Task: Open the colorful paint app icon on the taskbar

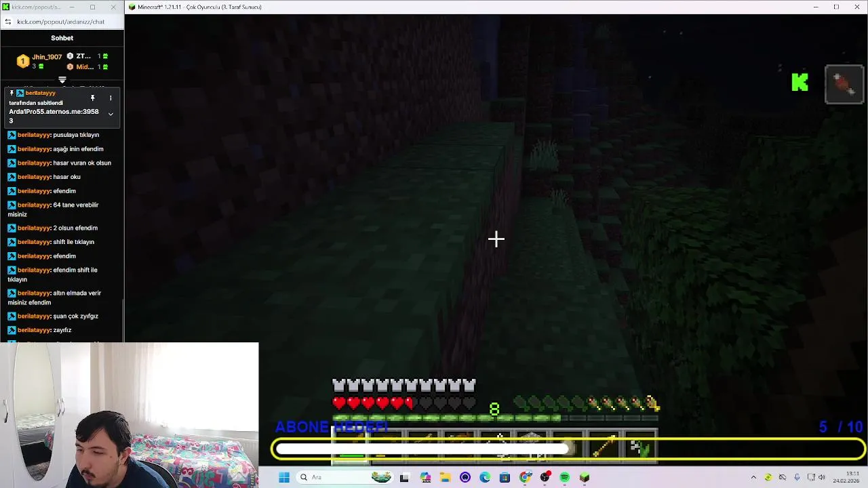Action: [x=425, y=477]
